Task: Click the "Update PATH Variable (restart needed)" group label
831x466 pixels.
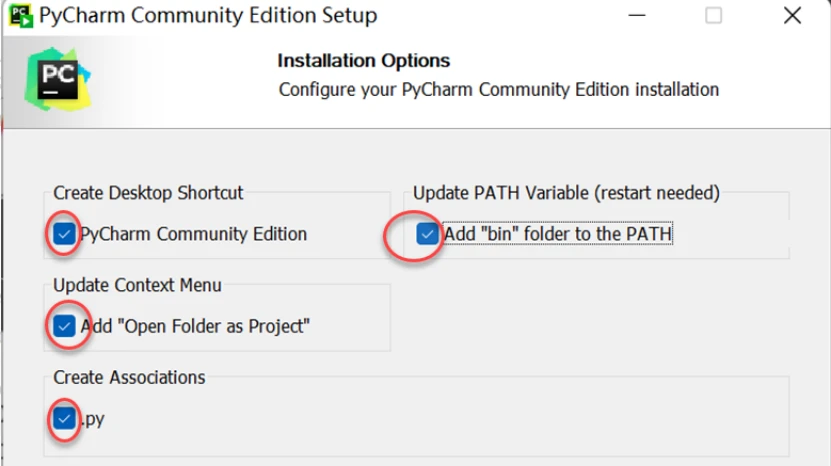Action: click(566, 192)
